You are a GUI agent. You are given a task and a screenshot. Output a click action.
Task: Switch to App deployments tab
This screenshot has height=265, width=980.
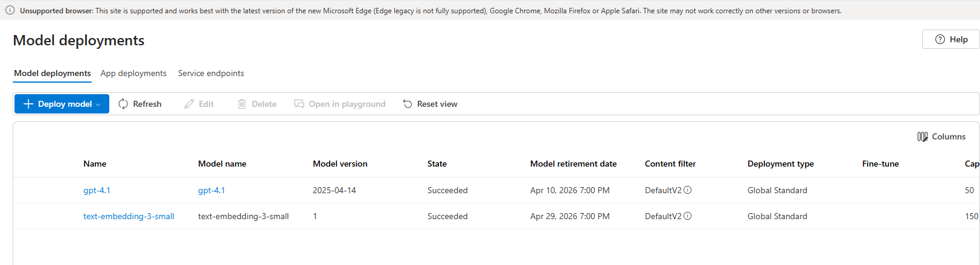click(x=133, y=73)
